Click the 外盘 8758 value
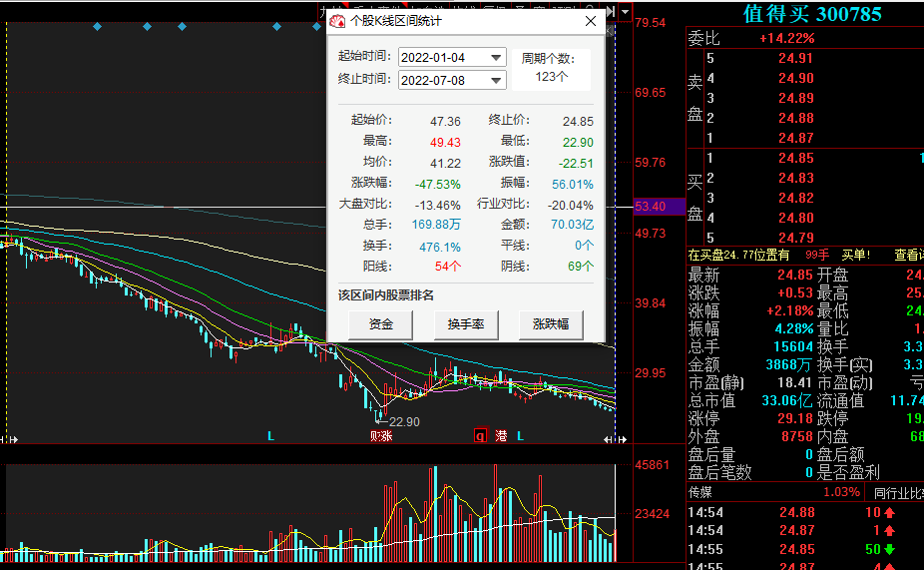The width and height of the screenshot is (924, 570). point(797,436)
